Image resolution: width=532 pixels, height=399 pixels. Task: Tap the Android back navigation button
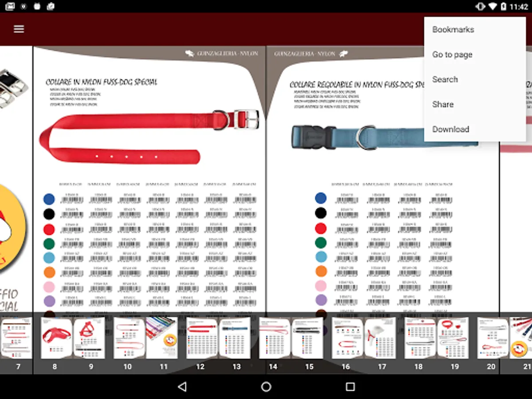[182, 387]
